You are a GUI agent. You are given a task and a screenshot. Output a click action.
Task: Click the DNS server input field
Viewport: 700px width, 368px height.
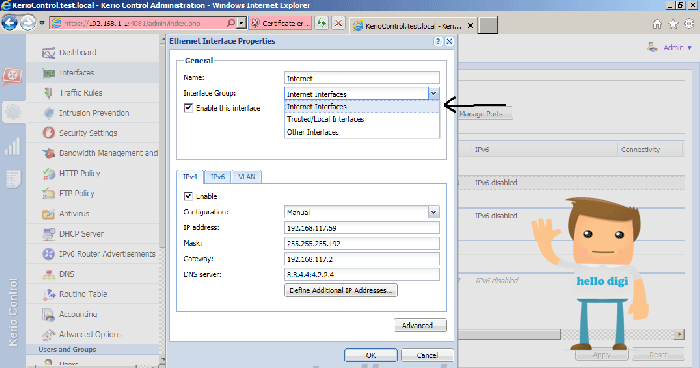click(362, 275)
